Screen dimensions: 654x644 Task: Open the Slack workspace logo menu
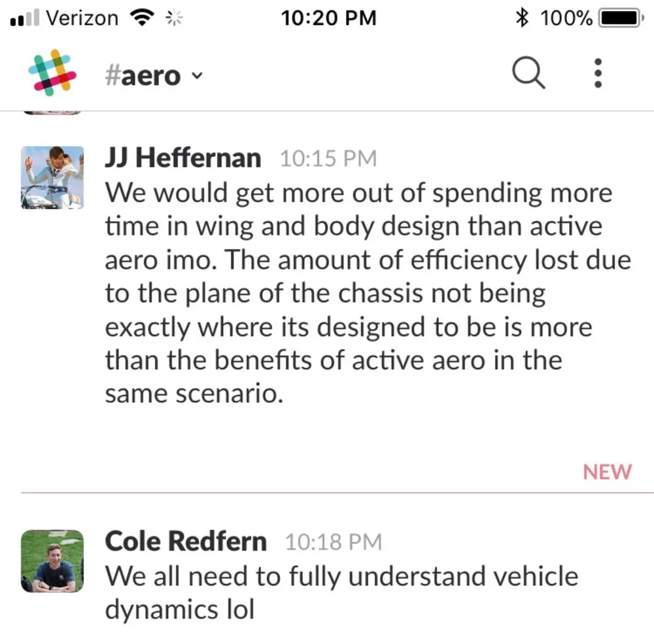tap(53, 73)
